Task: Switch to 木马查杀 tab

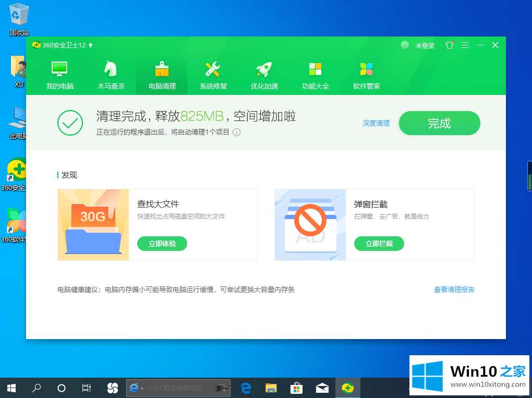Action: (111, 76)
